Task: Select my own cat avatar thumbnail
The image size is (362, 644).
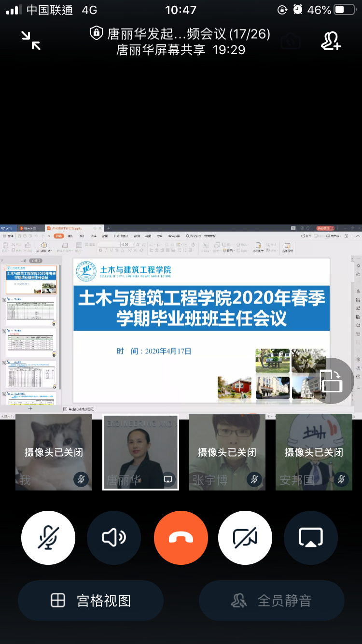Action: (54, 452)
